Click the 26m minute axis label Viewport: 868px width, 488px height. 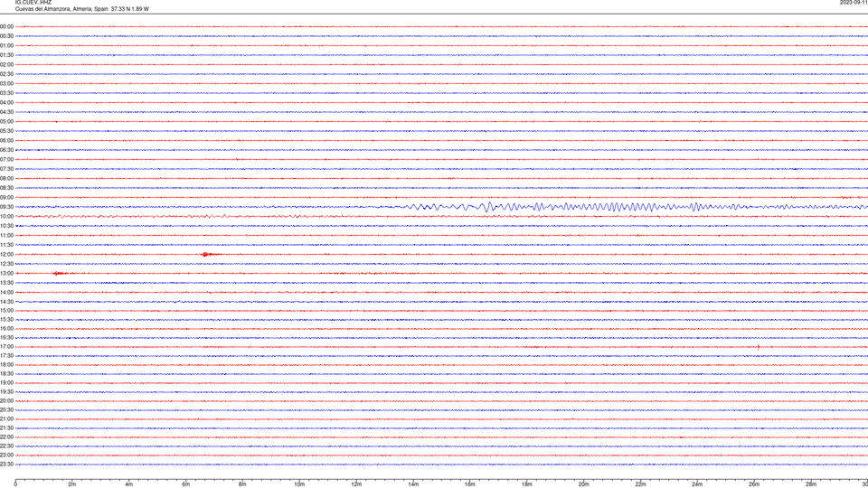(754, 484)
